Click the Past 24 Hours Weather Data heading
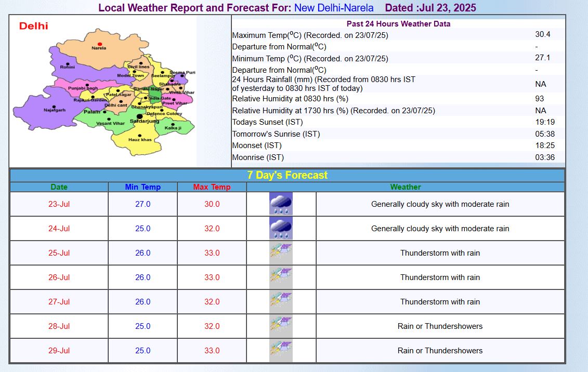The width and height of the screenshot is (588, 372). (x=398, y=24)
